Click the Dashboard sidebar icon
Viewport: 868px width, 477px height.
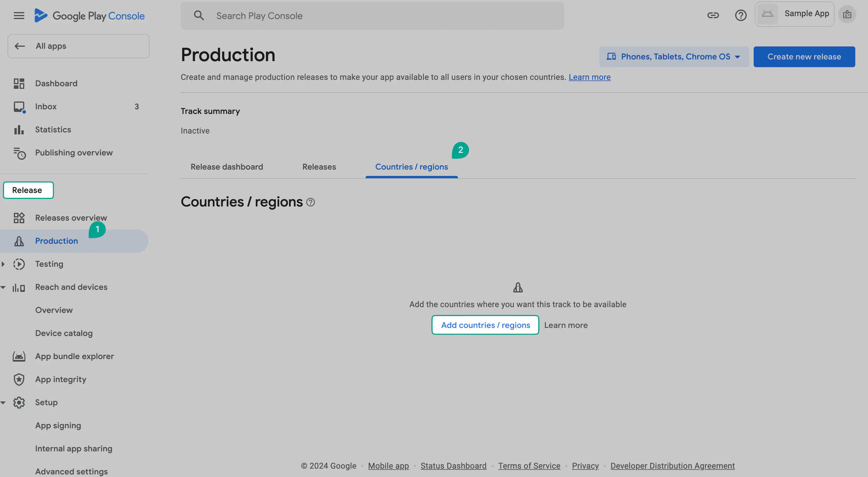pyautogui.click(x=19, y=83)
